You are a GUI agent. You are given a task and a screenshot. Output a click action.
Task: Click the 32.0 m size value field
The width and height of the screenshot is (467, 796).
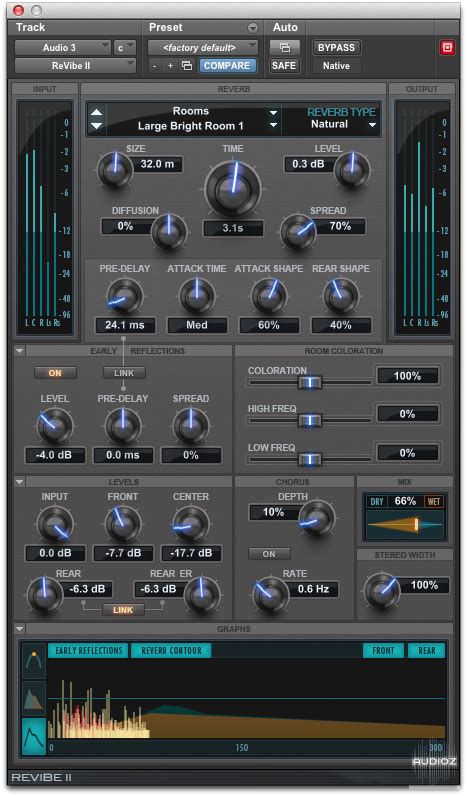click(157, 164)
